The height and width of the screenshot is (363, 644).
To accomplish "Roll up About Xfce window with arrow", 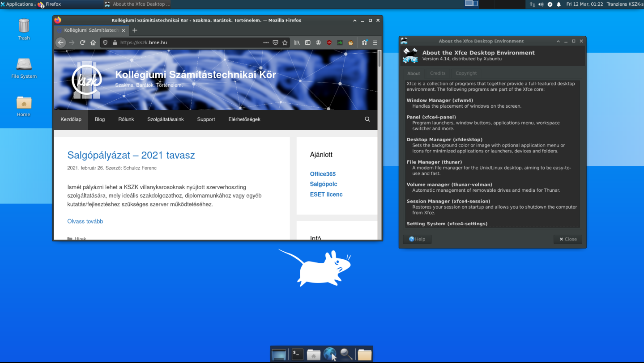I will [558, 41].
